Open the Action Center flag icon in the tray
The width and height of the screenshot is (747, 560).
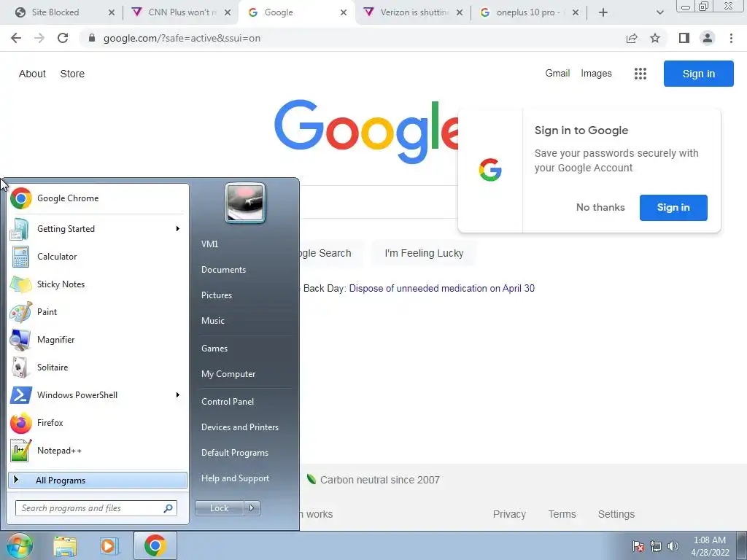(638, 546)
